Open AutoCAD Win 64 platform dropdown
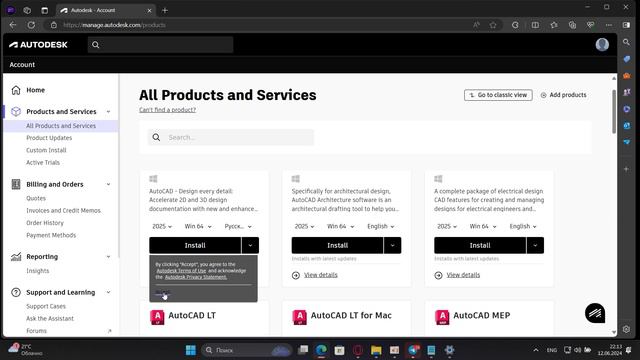640x360 pixels. (198, 226)
